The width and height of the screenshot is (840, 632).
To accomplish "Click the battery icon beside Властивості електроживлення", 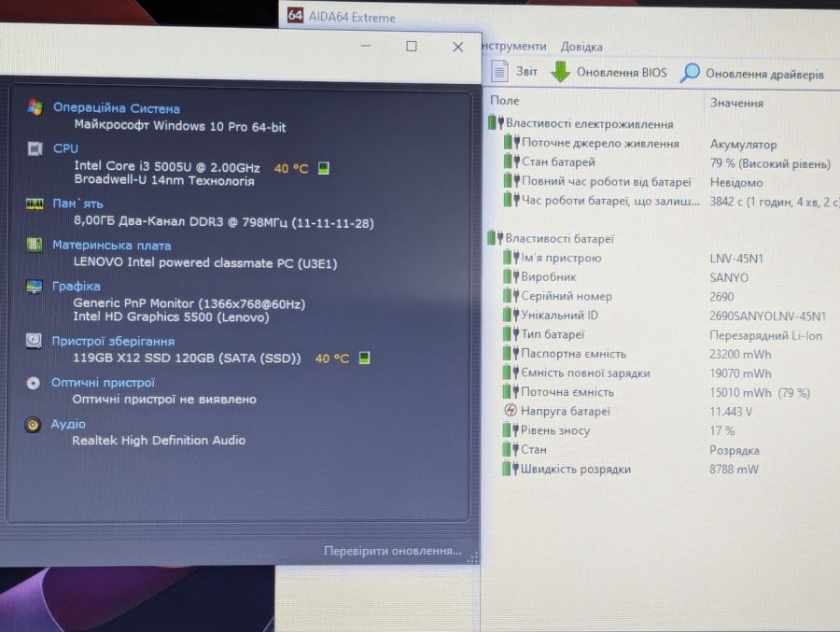I will tap(496, 122).
